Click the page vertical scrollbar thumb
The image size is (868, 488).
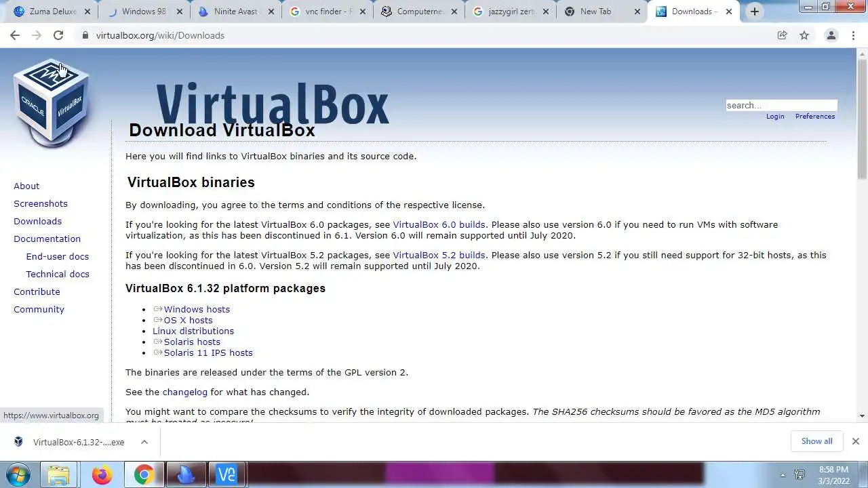coord(862,119)
